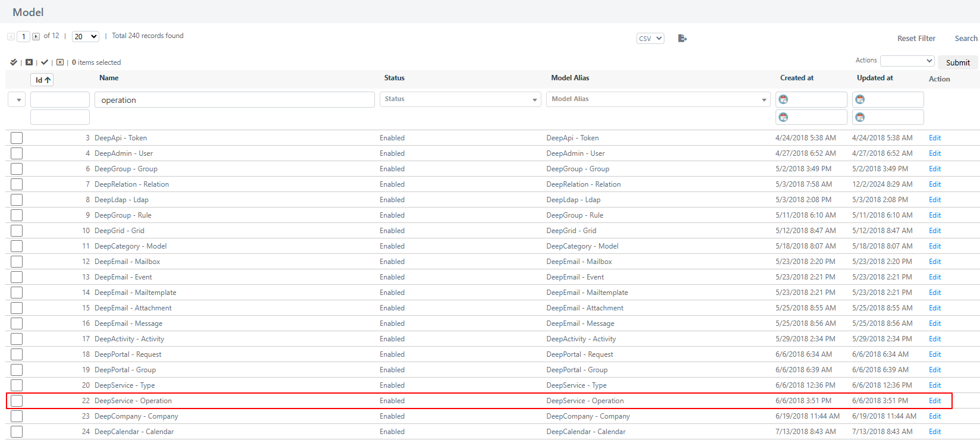The height and width of the screenshot is (443, 980).
Task: Tick the checkbox for DeepGrid - Grid
Action: (17, 231)
